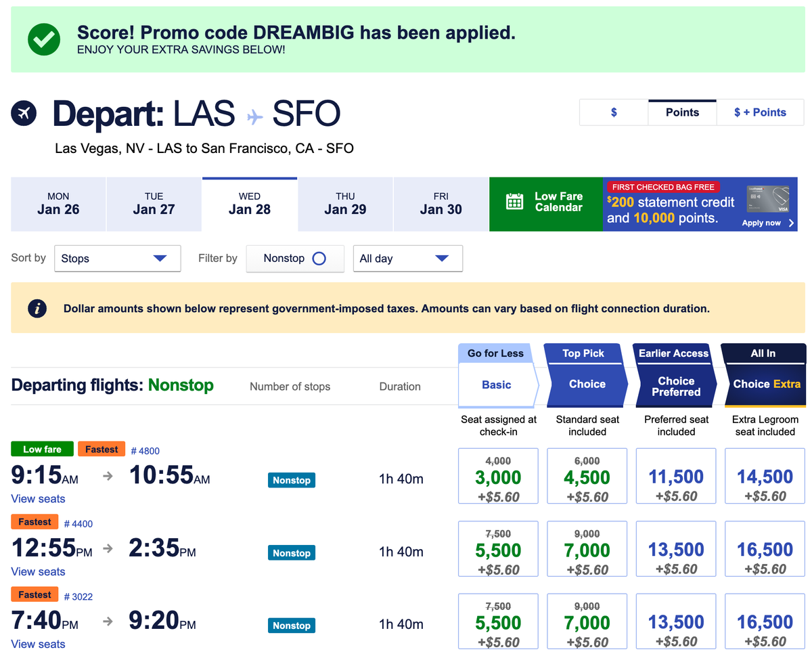Select the Mon Jan 26 departure date

pyautogui.click(x=58, y=204)
